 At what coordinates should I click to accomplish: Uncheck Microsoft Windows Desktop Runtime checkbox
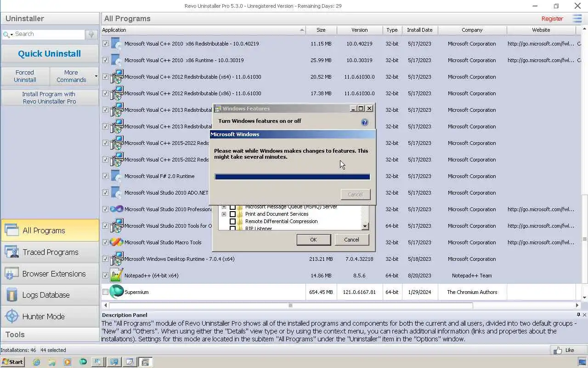pos(106,259)
